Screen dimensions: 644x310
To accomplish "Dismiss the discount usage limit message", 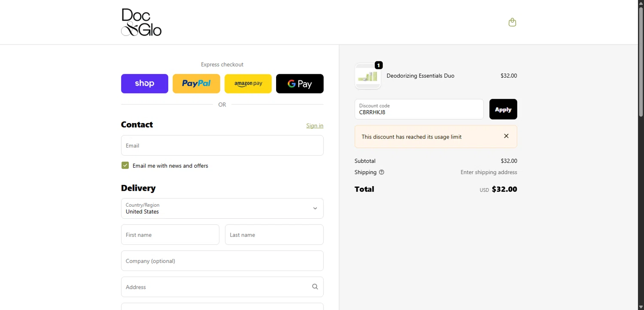I will [506, 136].
